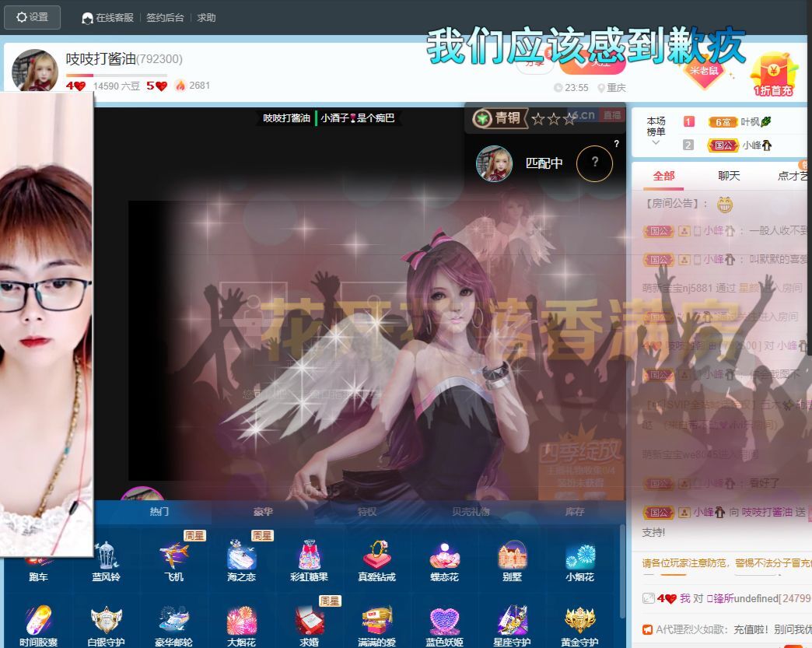Pick the 大烟花 gift
The height and width of the screenshot is (648, 812).
click(x=241, y=625)
